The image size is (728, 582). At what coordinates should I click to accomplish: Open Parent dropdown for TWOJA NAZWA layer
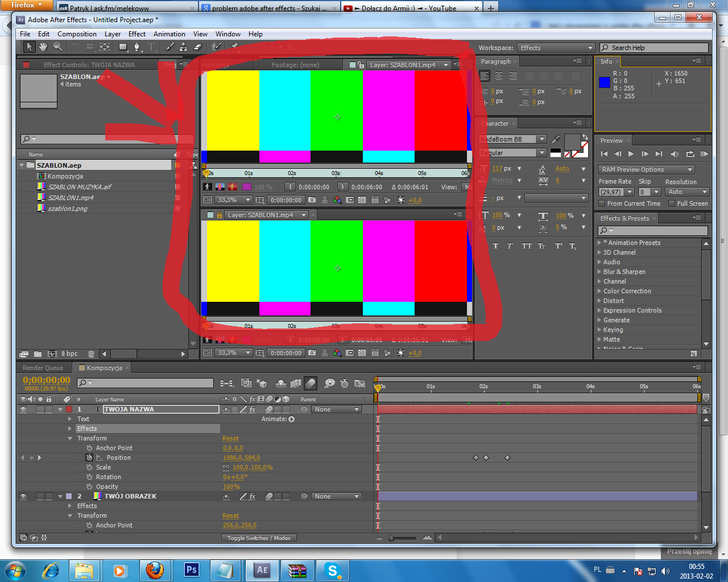pos(336,409)
